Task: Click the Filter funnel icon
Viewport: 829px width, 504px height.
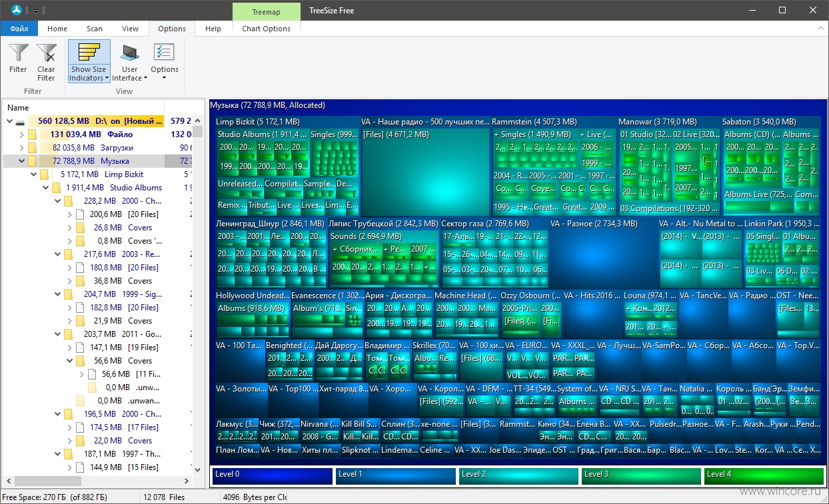Action: pyautogui.click(x=18, y=53)
